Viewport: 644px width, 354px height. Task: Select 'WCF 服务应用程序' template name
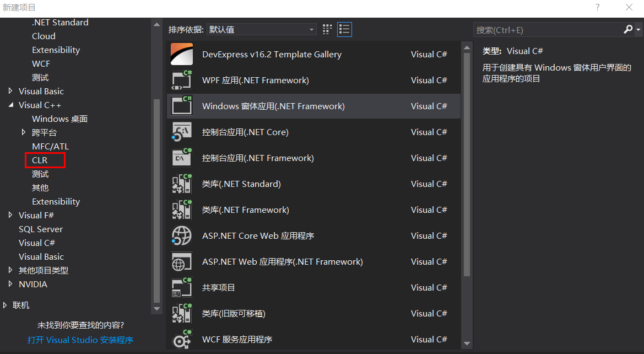pos(237,339)
